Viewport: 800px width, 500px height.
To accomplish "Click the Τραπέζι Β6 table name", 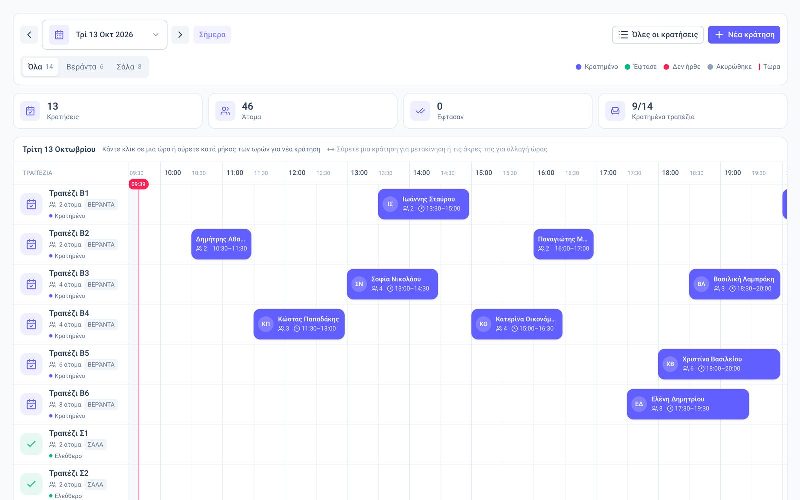I will pyautogui.click(x=69, y=393).
